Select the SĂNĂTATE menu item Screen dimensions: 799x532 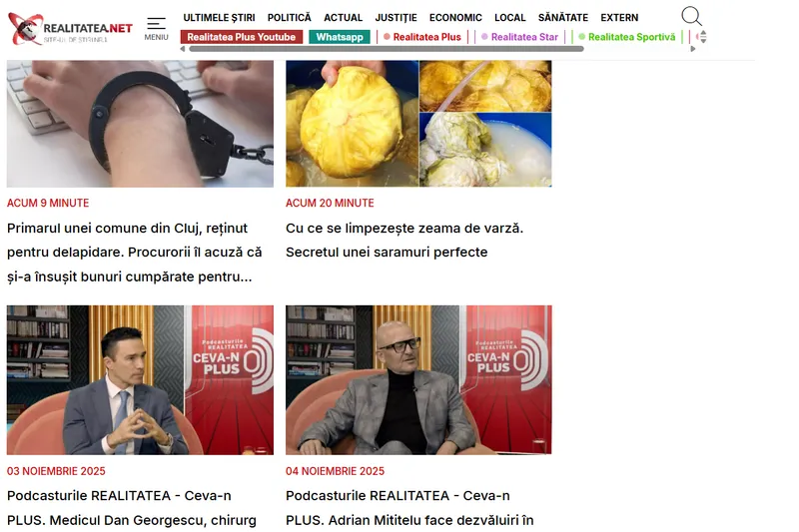click(563, 18)
